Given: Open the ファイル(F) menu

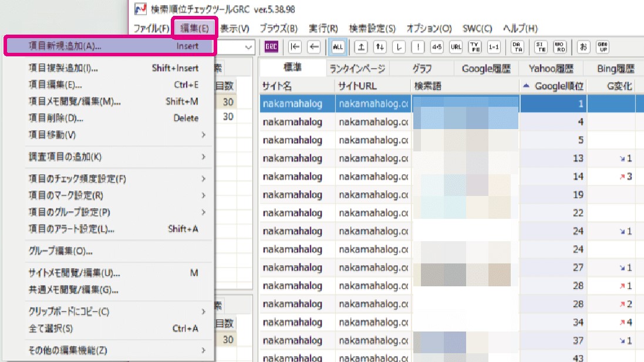Looking at the screenshot, I should (151, 28).
